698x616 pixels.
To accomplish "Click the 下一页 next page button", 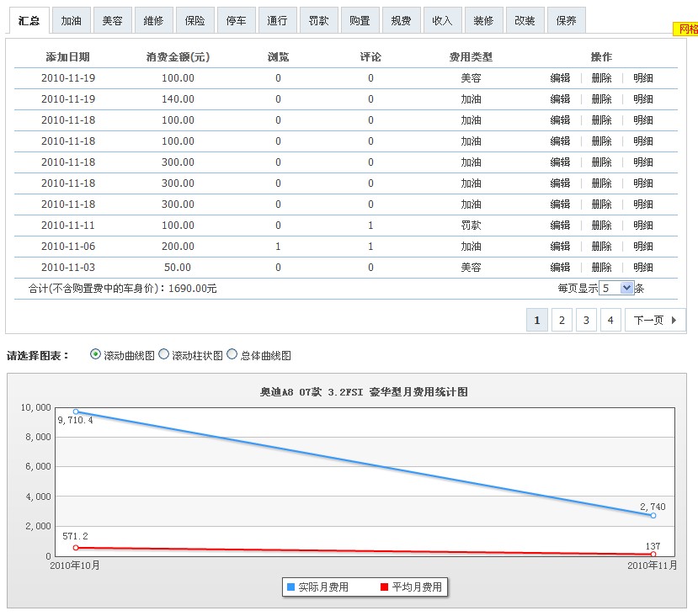I will tap(650, 320).
